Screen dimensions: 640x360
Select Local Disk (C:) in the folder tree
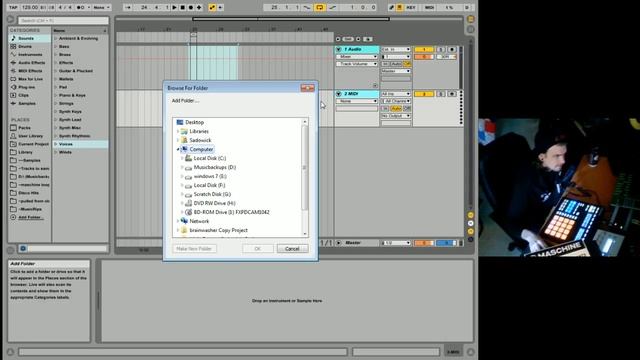click(x=209, y=158)
